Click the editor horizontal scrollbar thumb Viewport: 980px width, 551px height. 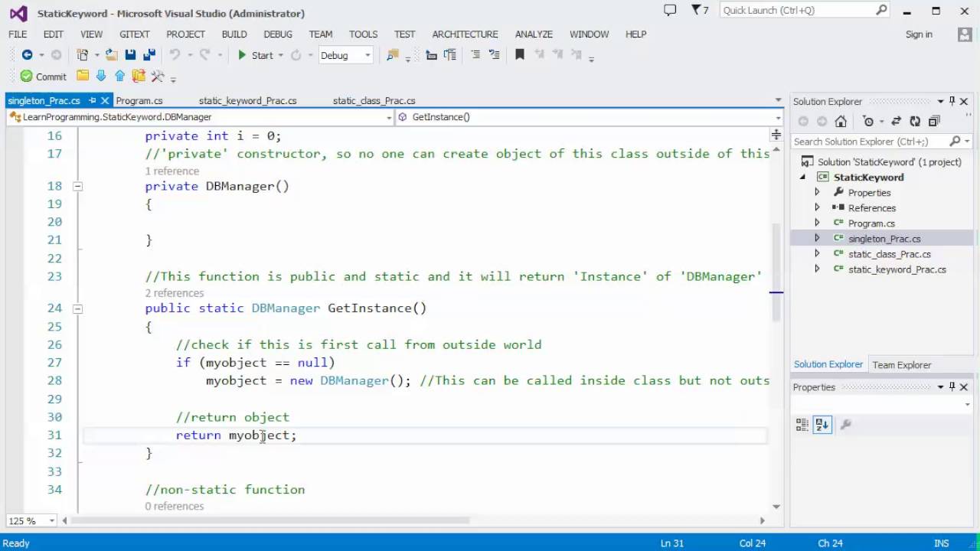270,520
